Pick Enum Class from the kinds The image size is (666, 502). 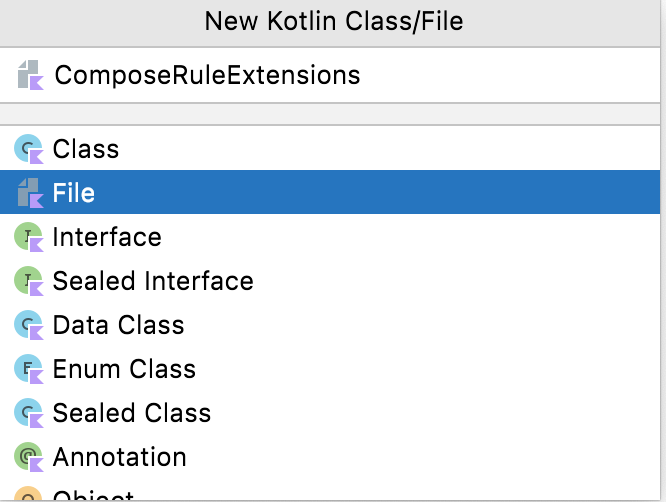pyautogui.click(x=124, y=370)
